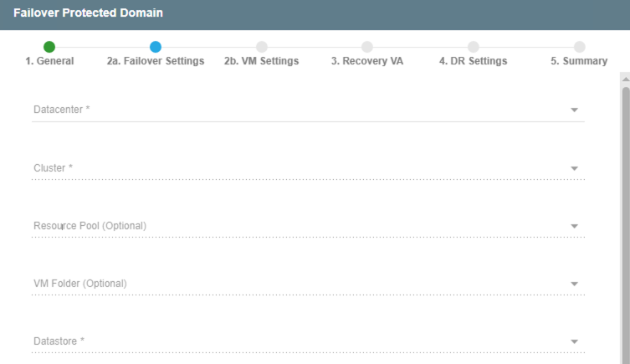The height and width of the screenshot is (364, 630).
Task: Open the Datastore dropdown arrow
Action: click(x=575, y=341)
